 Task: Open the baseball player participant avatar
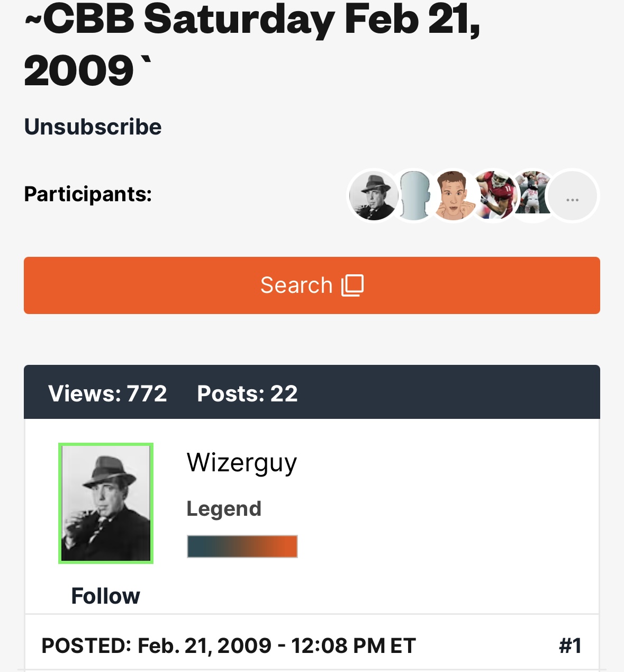click(531, 196)
